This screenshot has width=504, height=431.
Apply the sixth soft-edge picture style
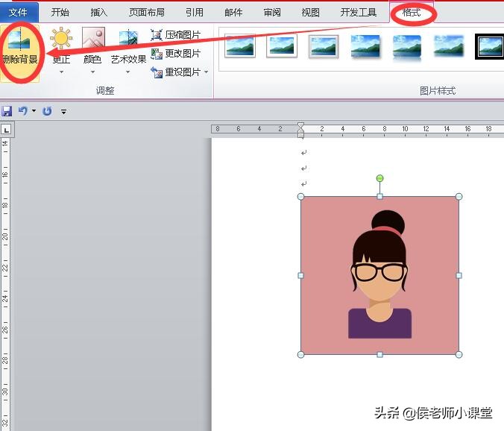(x=449, y=46)
